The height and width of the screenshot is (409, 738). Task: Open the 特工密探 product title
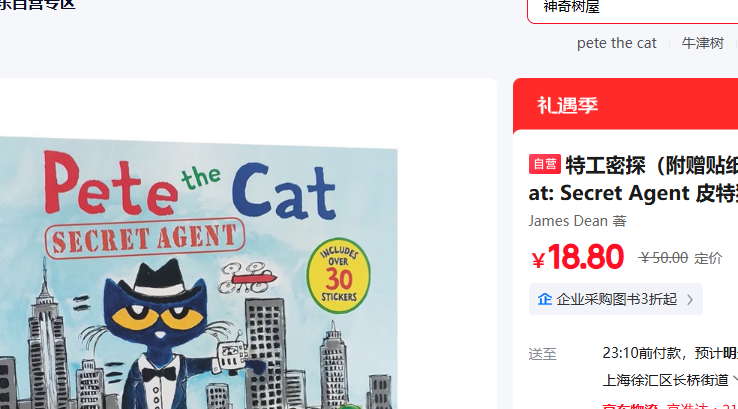point(633,179)
